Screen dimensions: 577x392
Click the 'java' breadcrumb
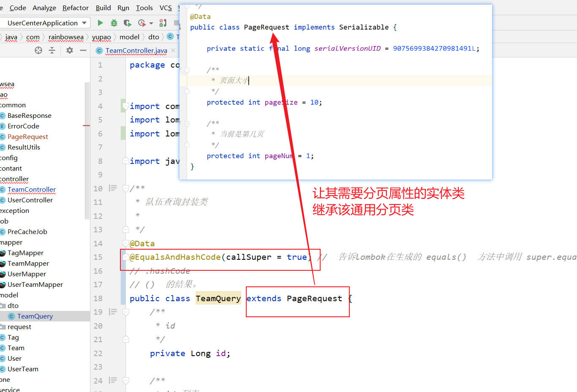pos(11,37)
